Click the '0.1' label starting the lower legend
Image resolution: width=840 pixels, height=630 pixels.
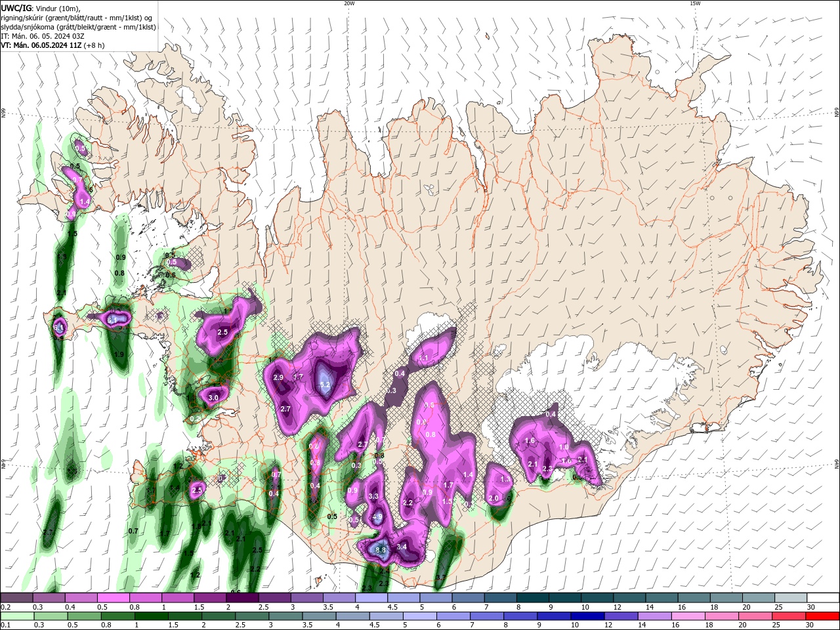5,625
